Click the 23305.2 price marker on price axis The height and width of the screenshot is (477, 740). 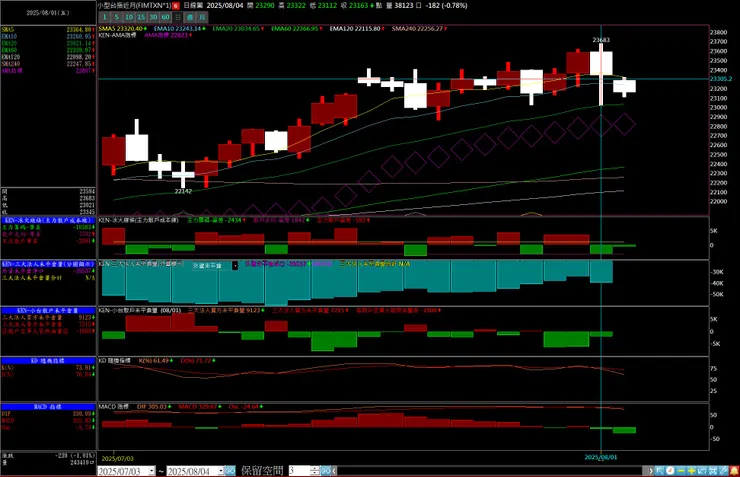pyautogui.click(x=721, y=79)
